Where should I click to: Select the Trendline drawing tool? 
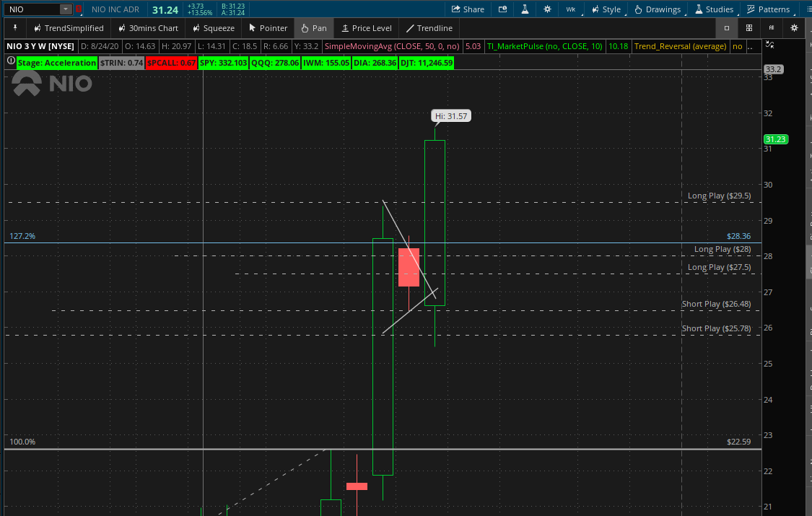coord(429,28)
